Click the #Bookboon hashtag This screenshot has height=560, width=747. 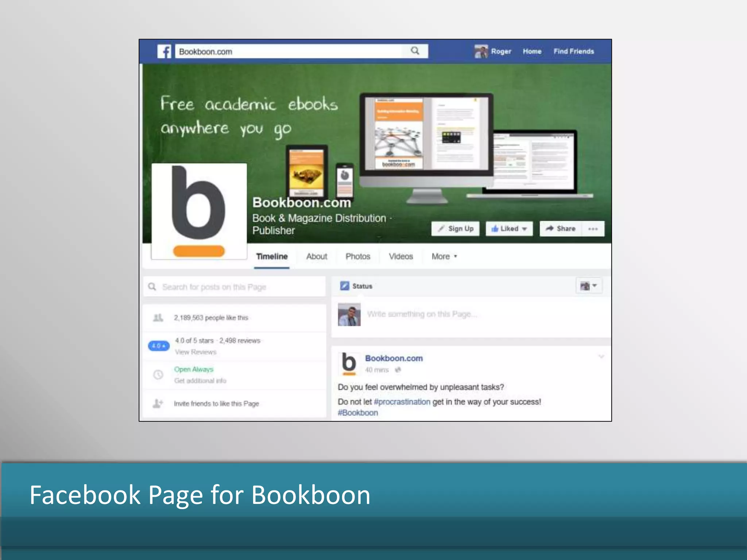358,413
